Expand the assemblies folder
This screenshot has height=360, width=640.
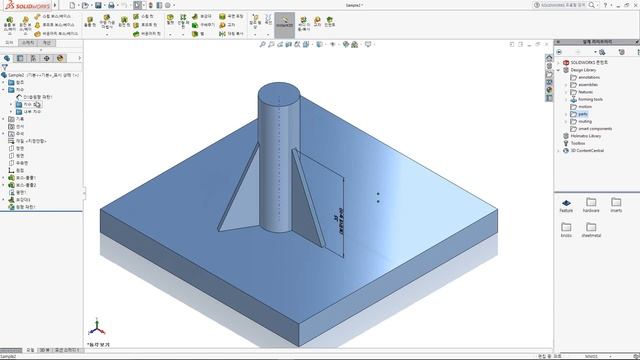[566, 85]
